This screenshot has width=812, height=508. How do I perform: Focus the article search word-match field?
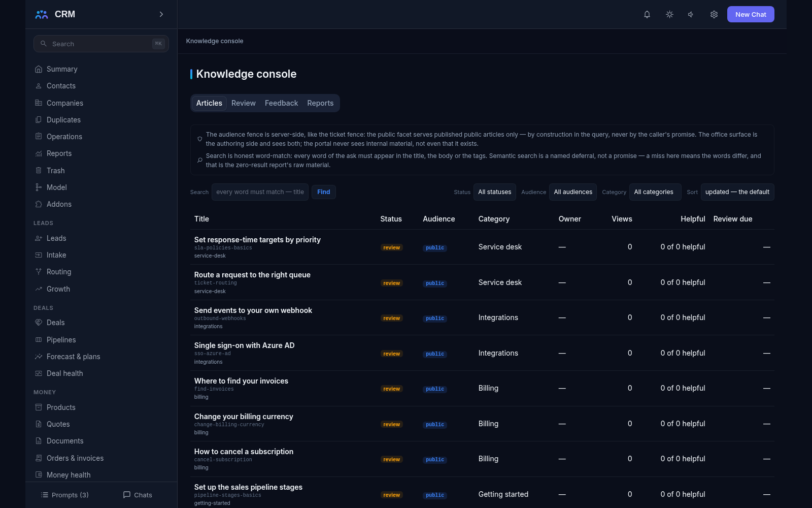coord(260,192)
